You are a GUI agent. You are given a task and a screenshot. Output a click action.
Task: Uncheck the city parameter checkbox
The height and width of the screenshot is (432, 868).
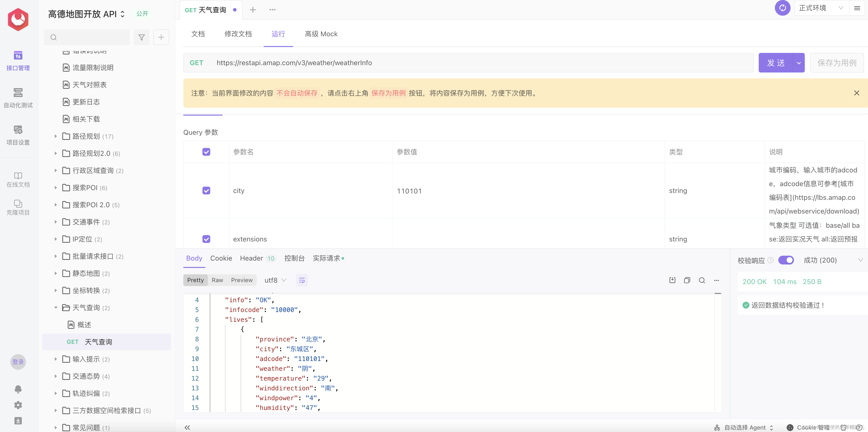(x=206, y=191)
